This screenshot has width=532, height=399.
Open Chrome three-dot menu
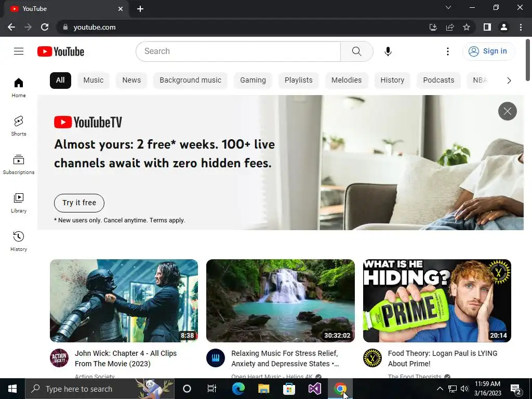coord(521,27)
